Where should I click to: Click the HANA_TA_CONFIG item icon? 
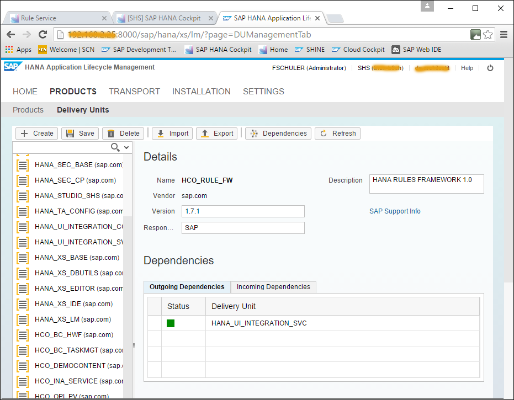coord(23,211)
